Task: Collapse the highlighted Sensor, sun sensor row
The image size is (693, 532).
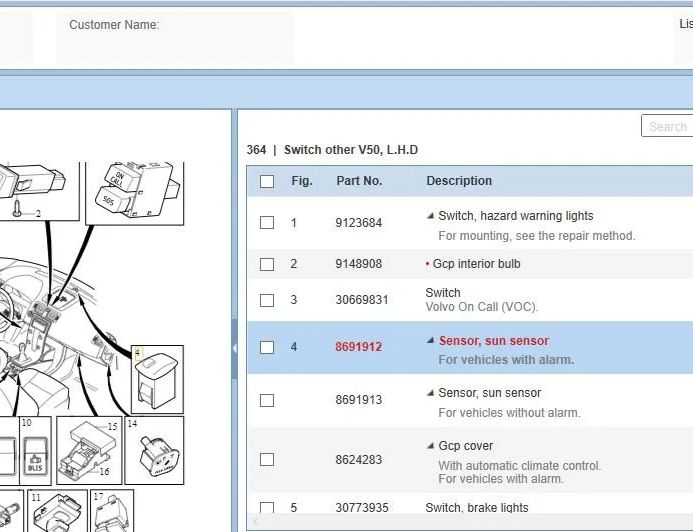Action: click(431, 341)
